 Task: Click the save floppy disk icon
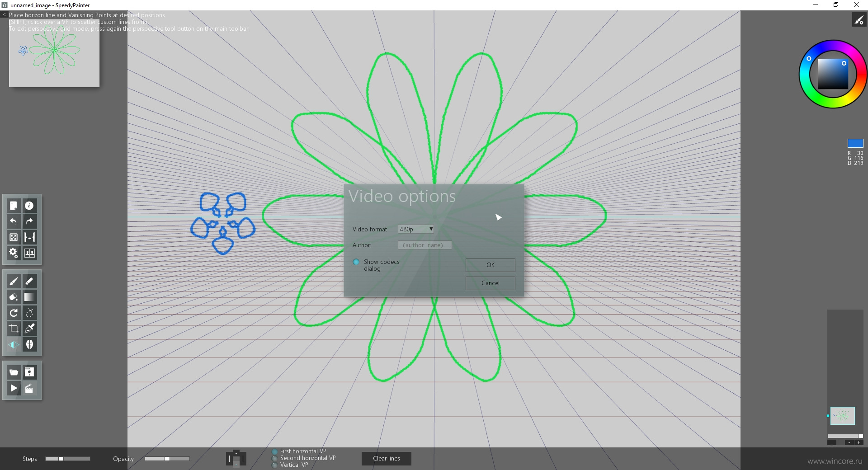[x=29, y=372]
